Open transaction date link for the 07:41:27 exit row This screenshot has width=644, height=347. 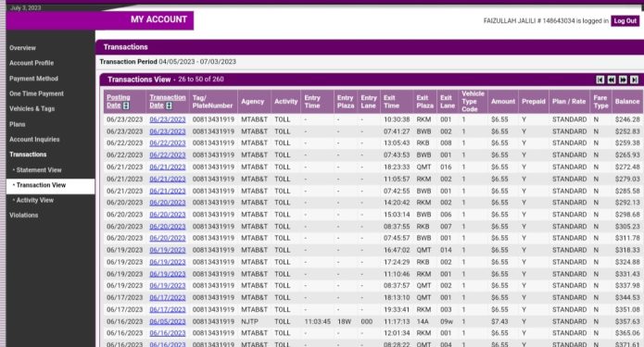point(168,131)
